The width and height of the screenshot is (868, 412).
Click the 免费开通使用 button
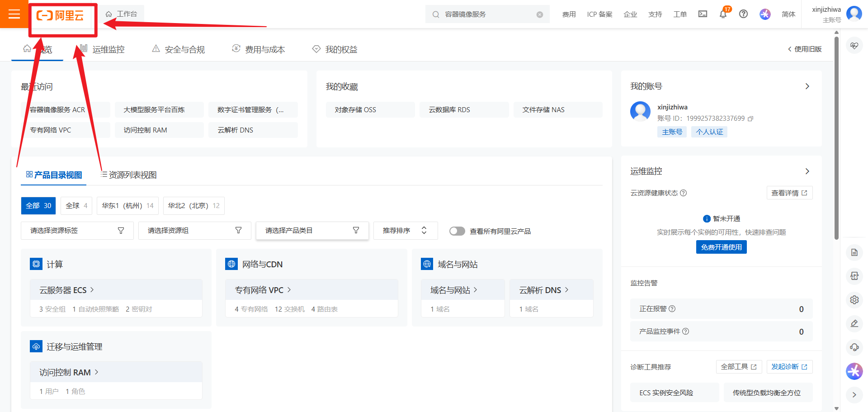click(x=722, y=247)
